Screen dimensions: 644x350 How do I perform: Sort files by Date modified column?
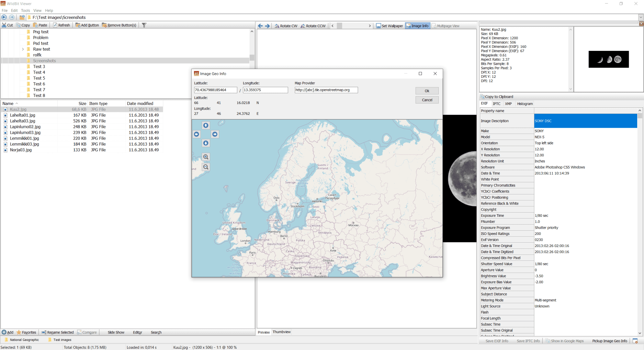144,103
